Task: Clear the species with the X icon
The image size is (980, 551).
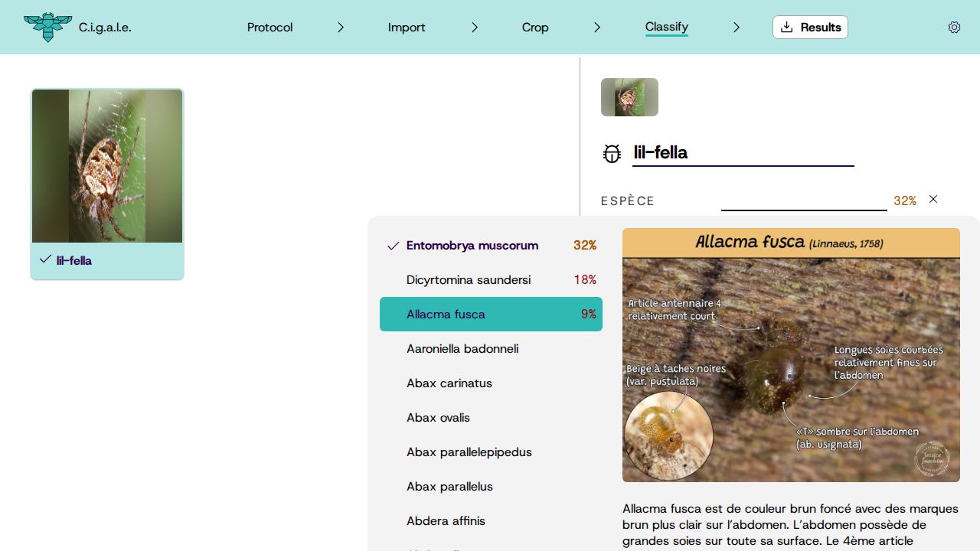Action: coord(933,200)
